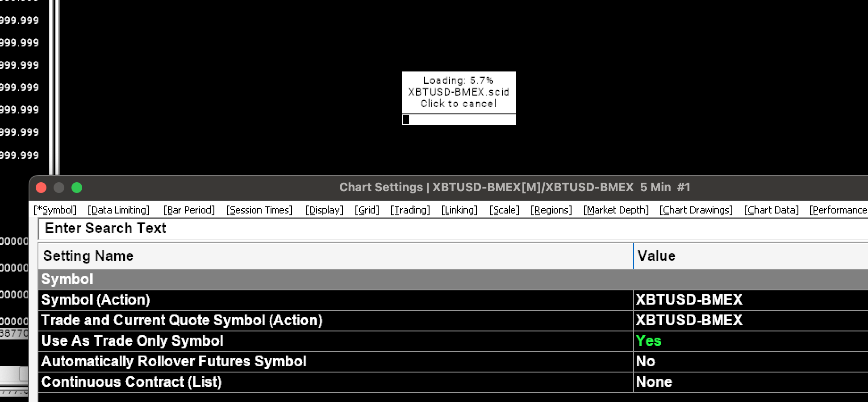This screenshot has height=402, width=868.
Task: Collapse the Symbol section header row
Action: coord(453,279)
